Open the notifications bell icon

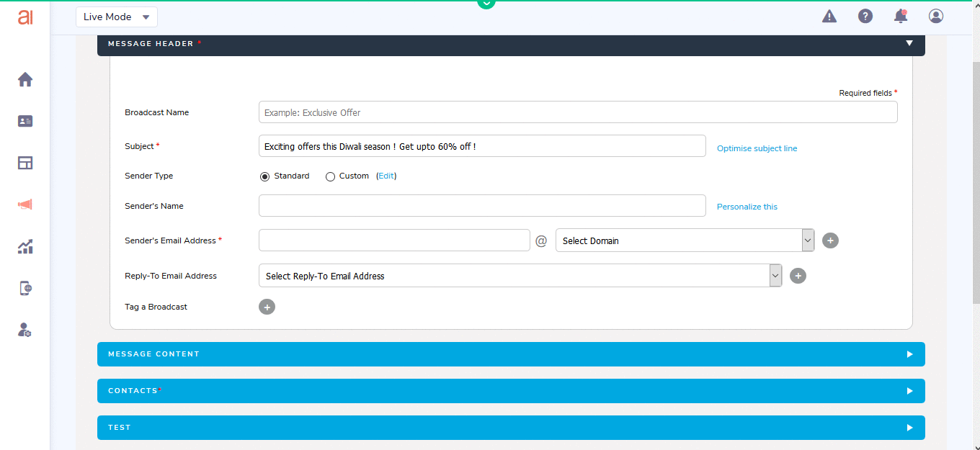[x=900, y=16]
